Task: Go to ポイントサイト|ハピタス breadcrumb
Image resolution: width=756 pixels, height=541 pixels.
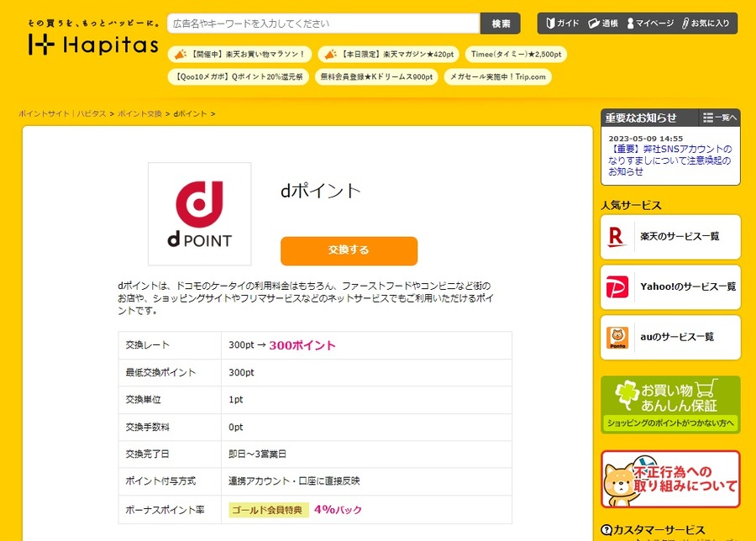Action: [62, 113]
